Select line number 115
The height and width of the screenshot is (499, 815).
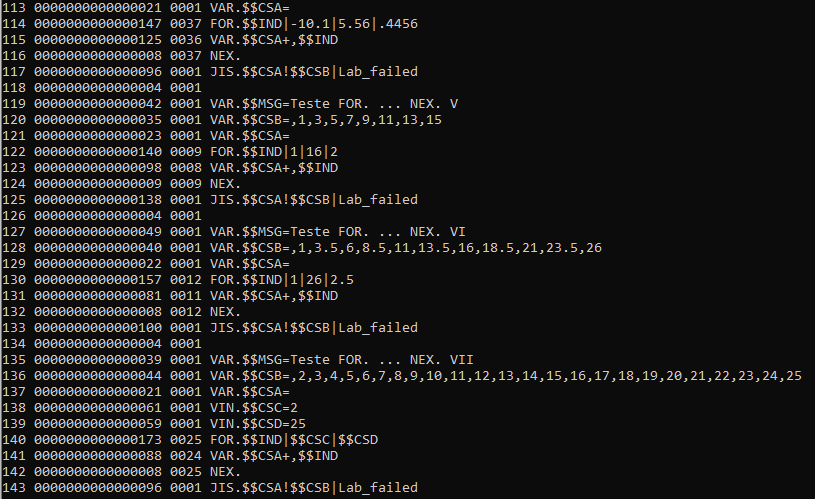tap(16, 40)
